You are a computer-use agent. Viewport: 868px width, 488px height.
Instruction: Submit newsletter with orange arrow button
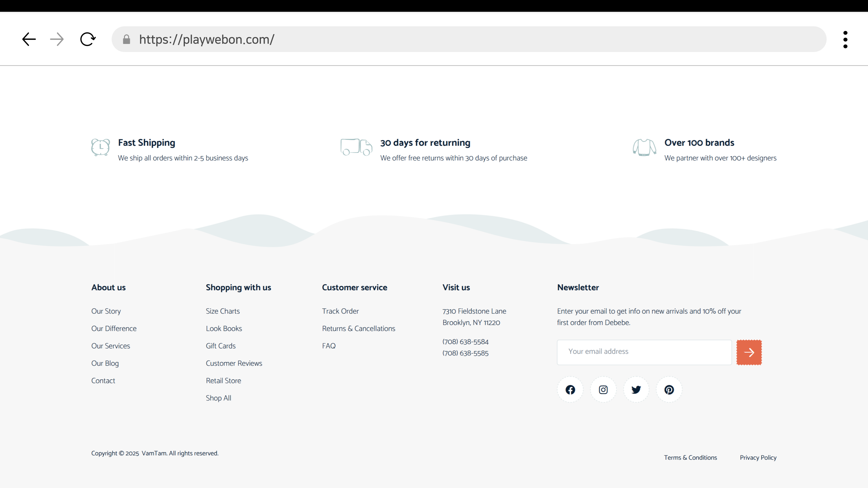(x=749, y=352)
